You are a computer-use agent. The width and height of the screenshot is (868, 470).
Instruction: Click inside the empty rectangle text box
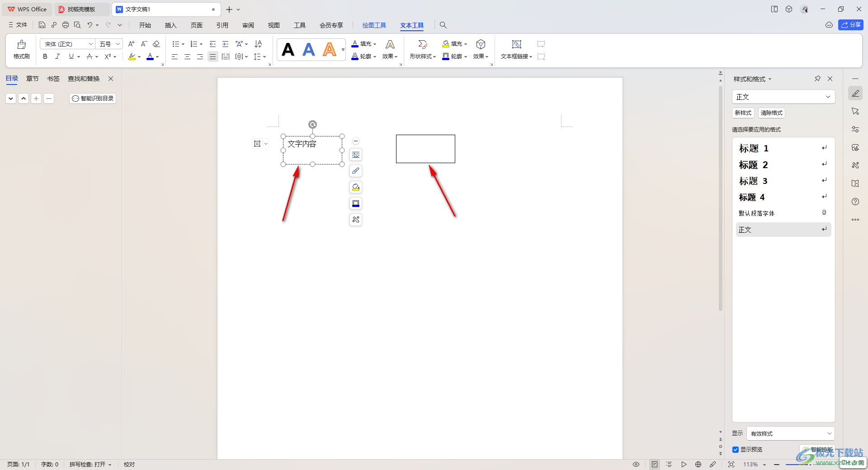(425, 149)
